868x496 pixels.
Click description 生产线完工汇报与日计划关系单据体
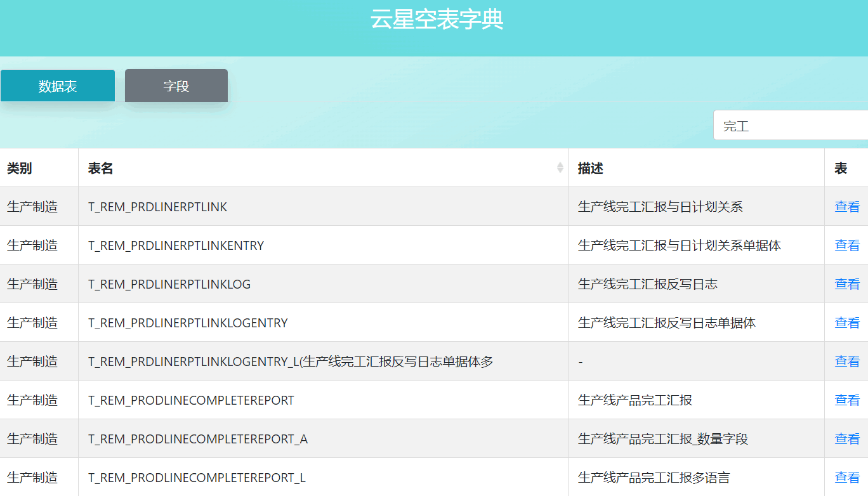680,245
